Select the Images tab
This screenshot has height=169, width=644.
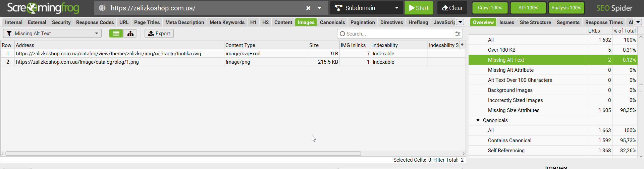306,22
